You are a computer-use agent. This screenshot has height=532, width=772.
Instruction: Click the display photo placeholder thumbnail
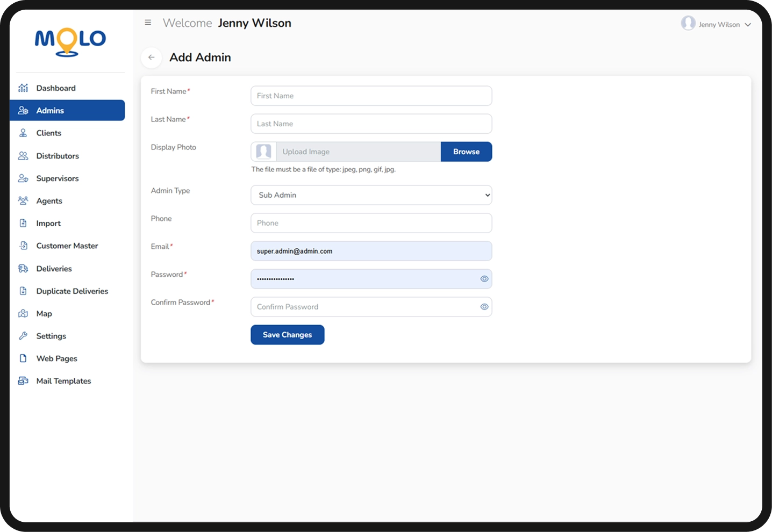263,152
